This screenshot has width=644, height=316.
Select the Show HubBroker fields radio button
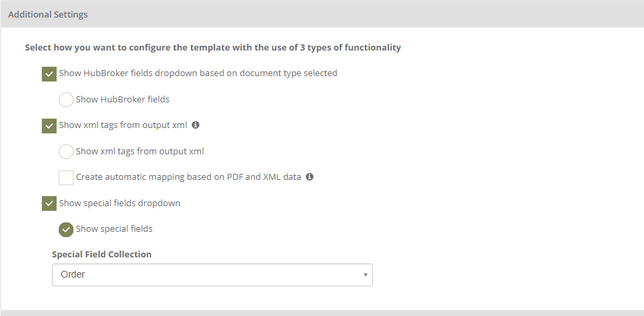point(65,100)
